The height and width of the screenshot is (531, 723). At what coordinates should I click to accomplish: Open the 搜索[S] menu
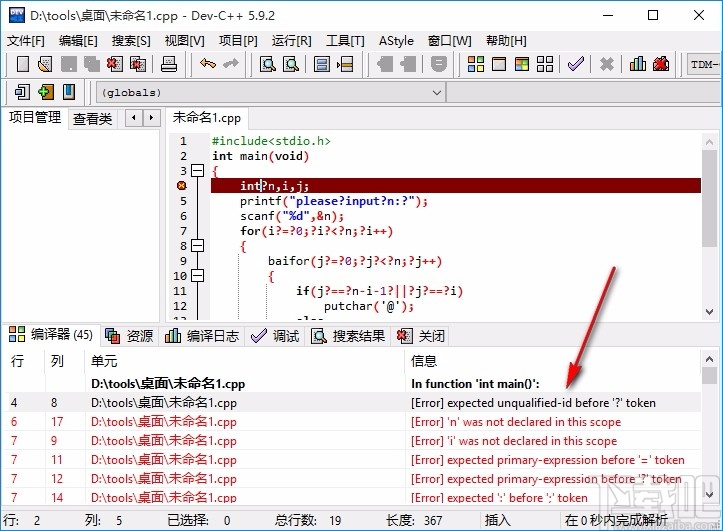point(131,41)
